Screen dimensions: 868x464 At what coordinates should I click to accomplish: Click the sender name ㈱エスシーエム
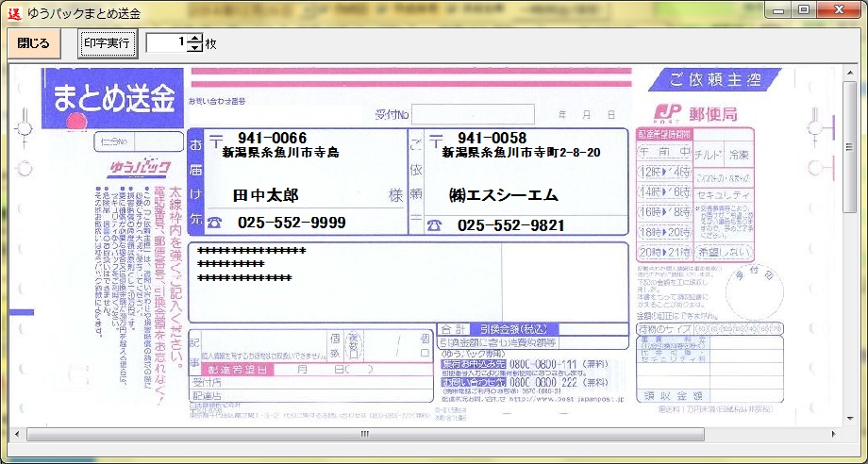pyautogui.click(x=503, y=195)
